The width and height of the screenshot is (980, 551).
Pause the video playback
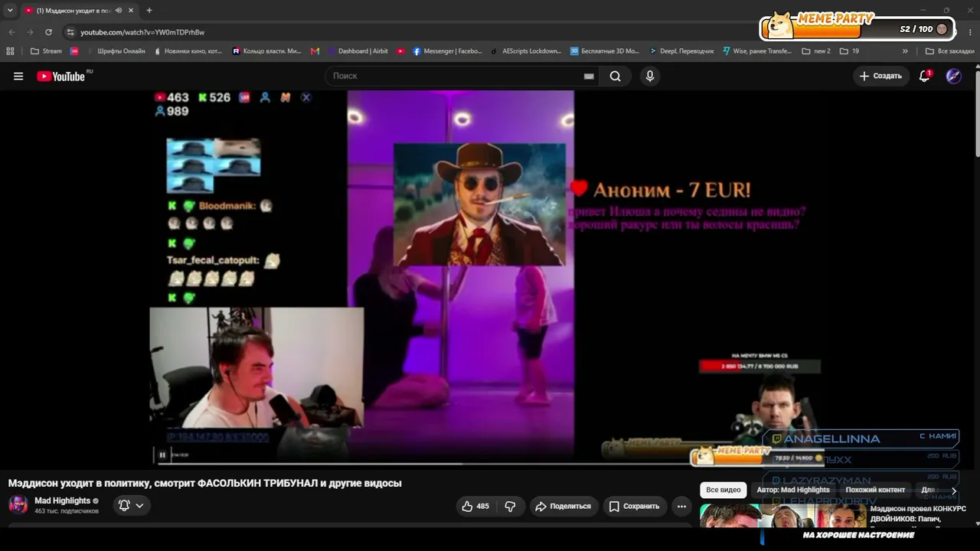tap(162, 455)
